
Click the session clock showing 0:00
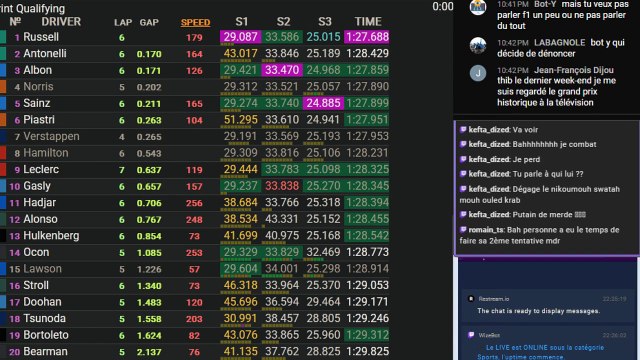point(443,7)
